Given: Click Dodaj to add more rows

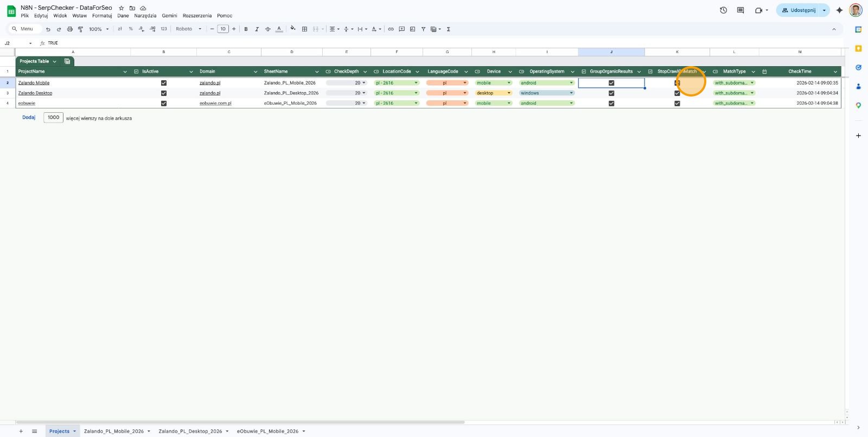Looking at the screenshot, I should pyautogui.click(x=29, y=118).
